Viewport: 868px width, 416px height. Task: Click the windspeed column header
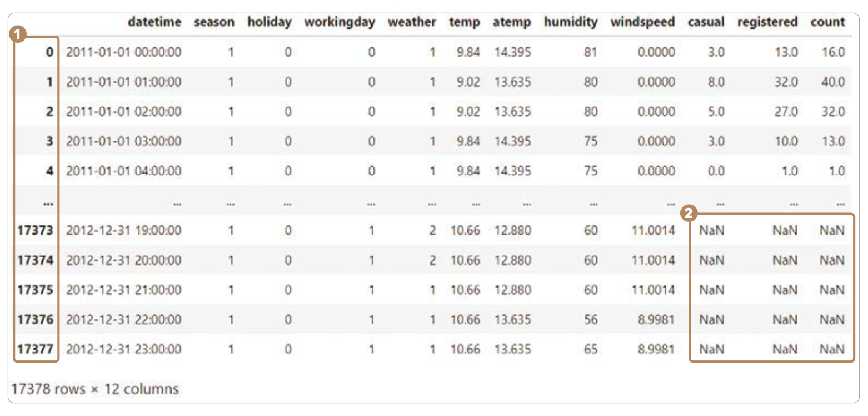(x=642, y=23)
